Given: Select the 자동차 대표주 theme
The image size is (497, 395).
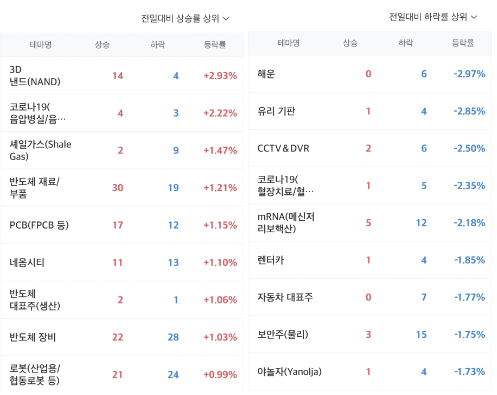Looking at the screenshot, I should 285,297.
